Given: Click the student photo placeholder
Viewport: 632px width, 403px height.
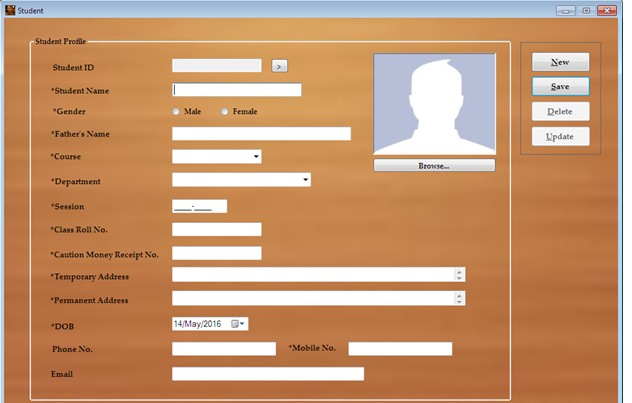Looking at the screenshot, I should tap(434, 104).
